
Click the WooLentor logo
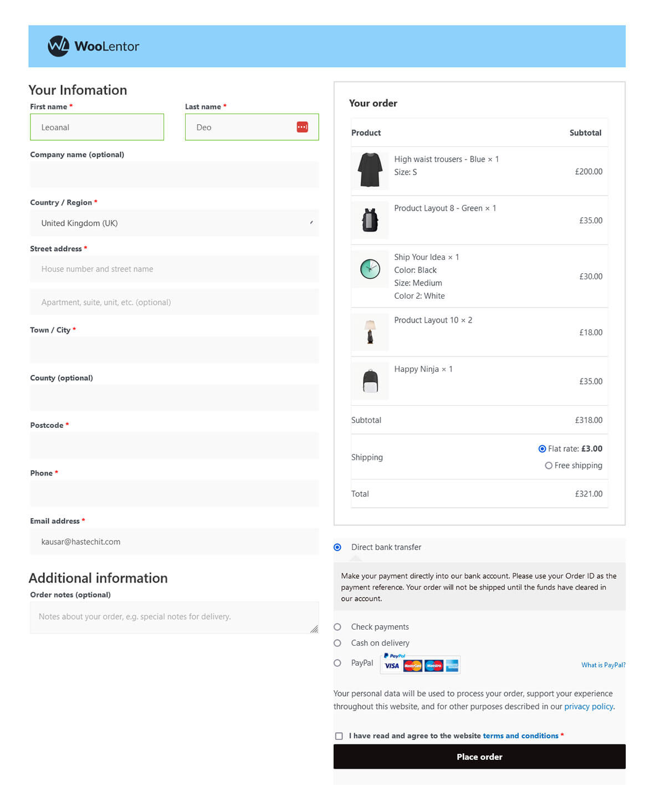[93, 46]
